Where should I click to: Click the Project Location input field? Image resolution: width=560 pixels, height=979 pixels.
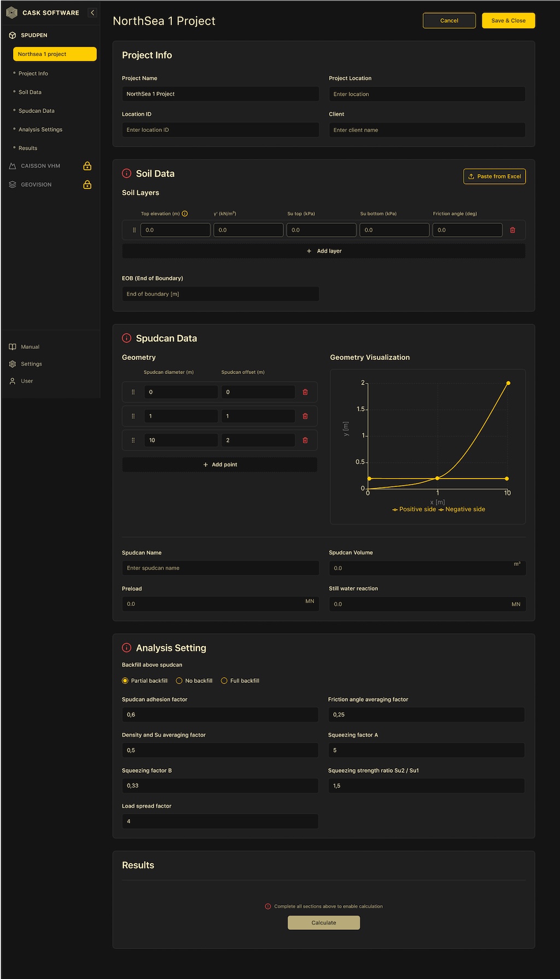click(x=427, y=94)
